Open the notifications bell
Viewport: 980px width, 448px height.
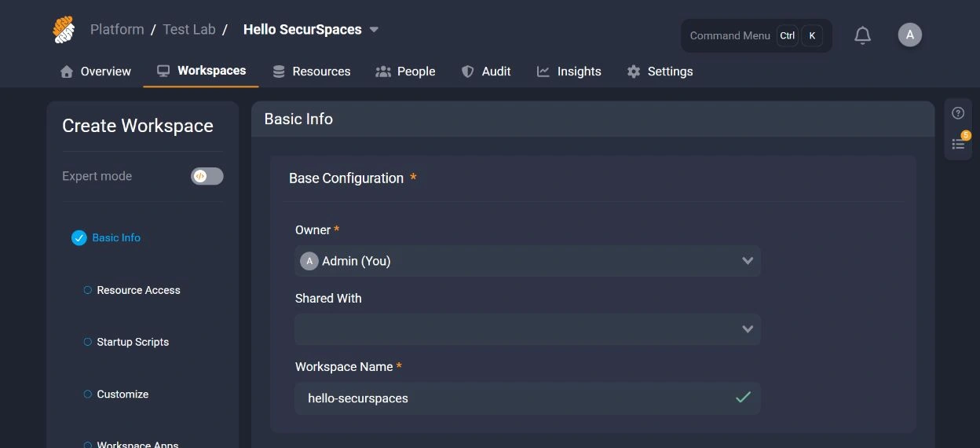pyautogui.click(x=862, y=35)
